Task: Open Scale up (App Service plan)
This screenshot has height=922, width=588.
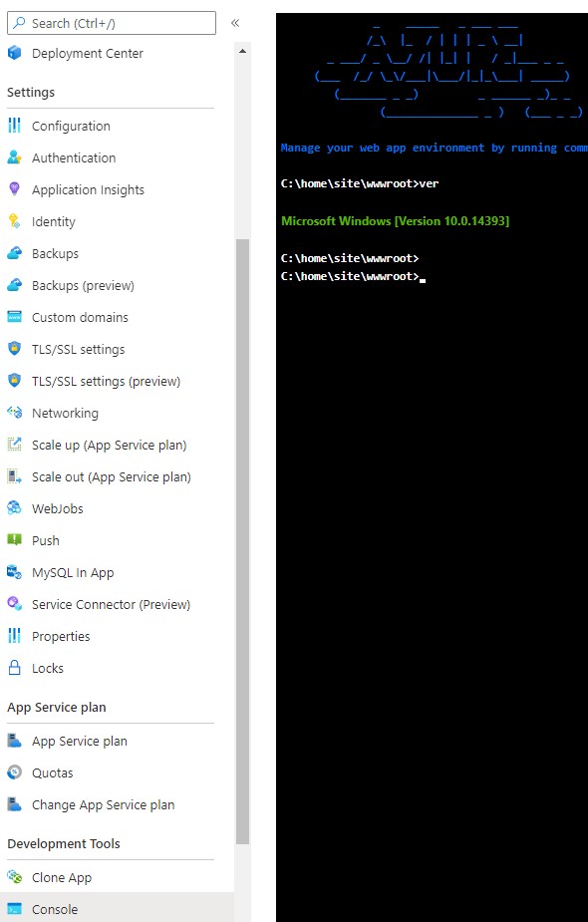Action: coord(109,446)
